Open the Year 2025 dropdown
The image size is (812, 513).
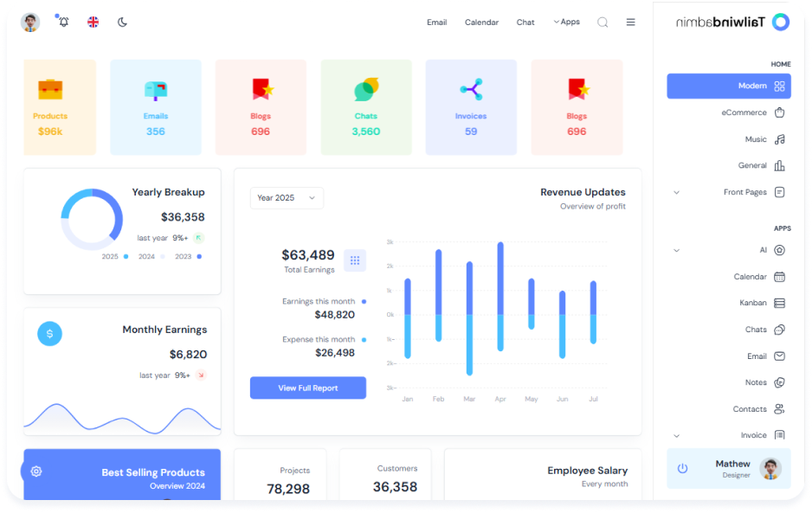[x=287, y=198]
